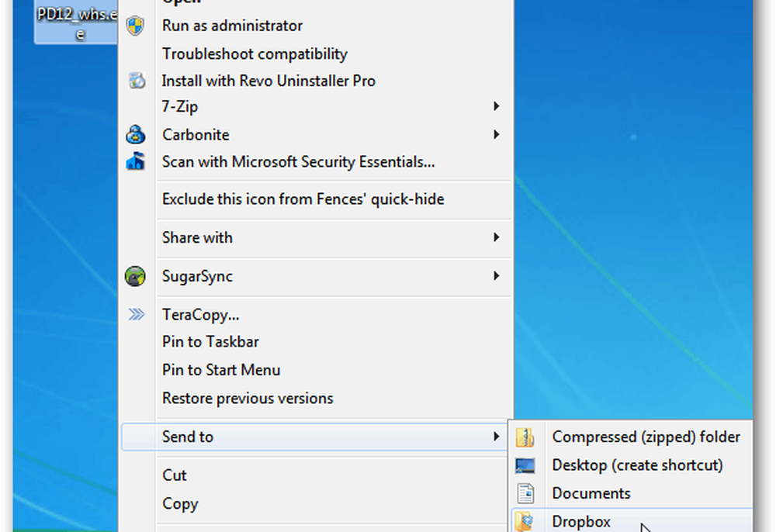Choose Pin to Taskbar

(315, 342)
